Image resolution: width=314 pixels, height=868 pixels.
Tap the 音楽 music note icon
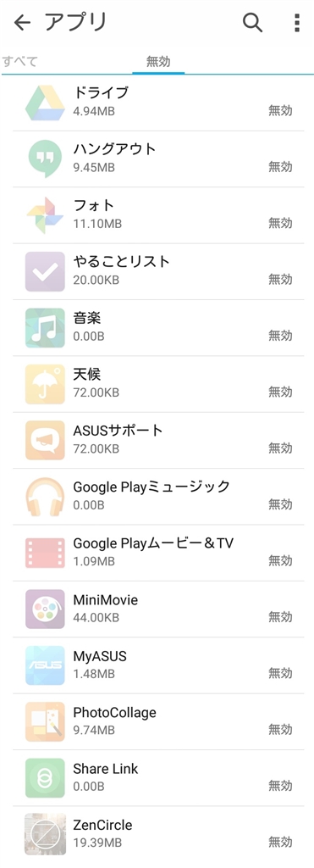[45, 328]
